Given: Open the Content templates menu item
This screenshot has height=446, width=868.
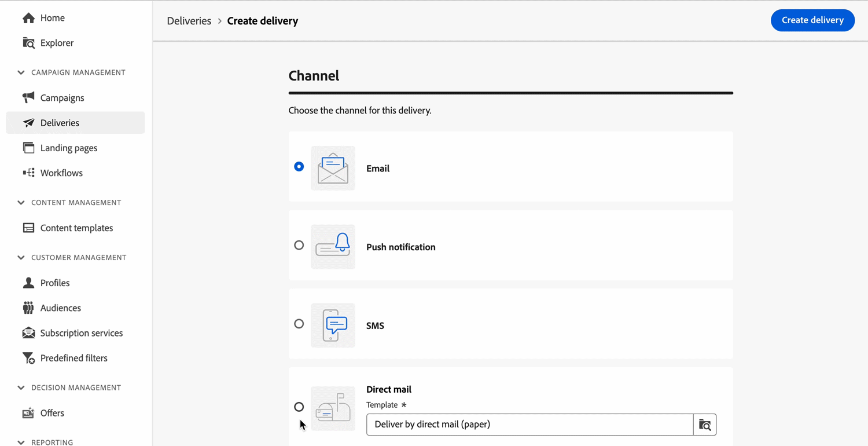Looking at the screenshot, I should coord(76,228).
